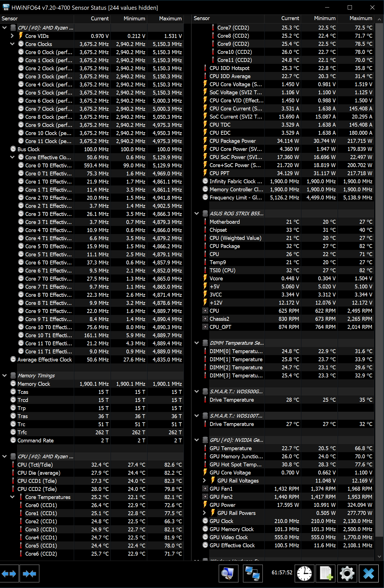Click right panel Current column header
Screen dimensions: 384x588
pyautogui.click(x=283, y=18)
